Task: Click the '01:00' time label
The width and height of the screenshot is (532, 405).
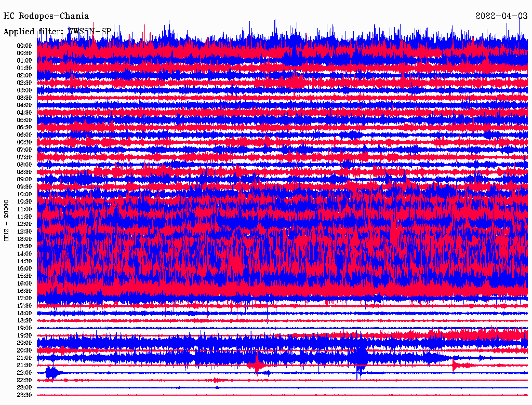Action: (x=24, y=61)
